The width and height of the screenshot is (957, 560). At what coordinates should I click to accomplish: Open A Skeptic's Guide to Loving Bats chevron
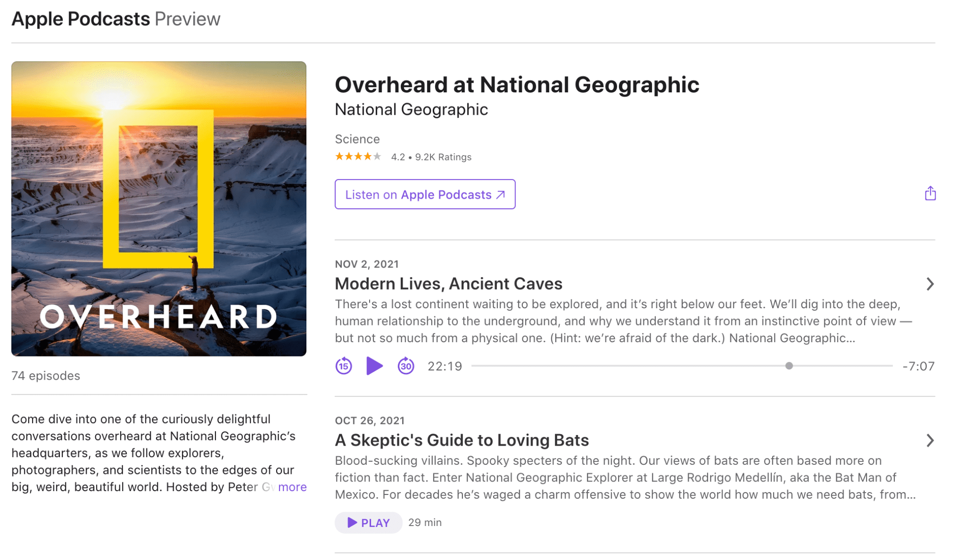(930, 440)
